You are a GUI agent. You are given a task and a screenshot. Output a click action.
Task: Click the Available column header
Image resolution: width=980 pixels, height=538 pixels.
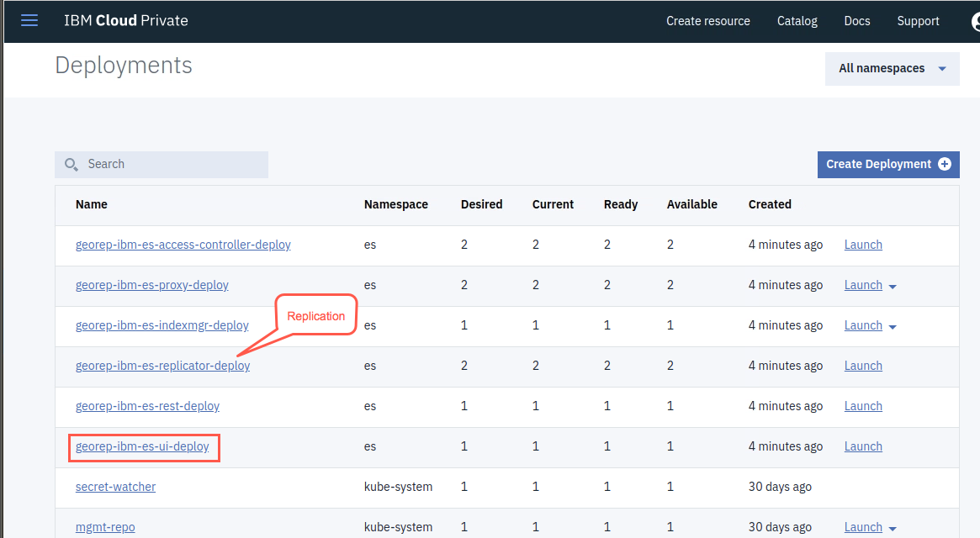pos(691,204)
